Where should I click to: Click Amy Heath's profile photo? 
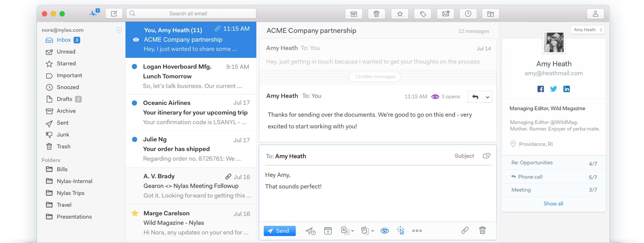[x=554, y=43]
